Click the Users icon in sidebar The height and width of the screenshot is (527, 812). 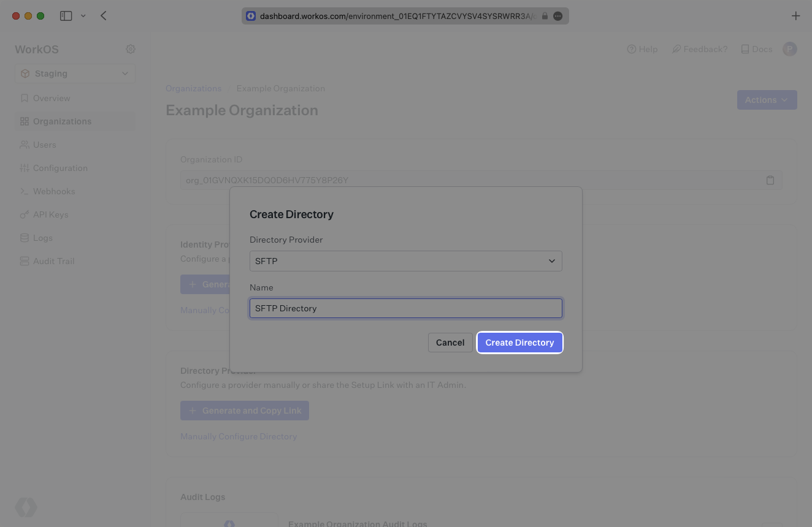pos(24,145)
